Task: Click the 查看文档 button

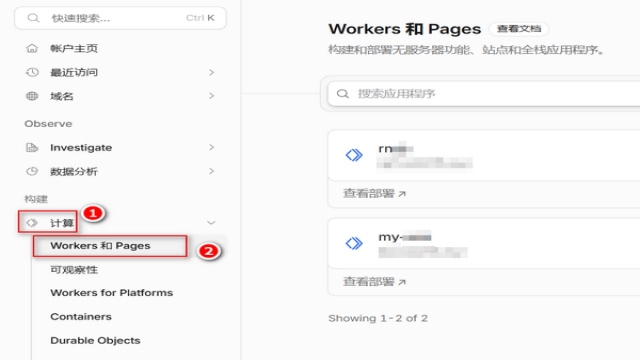Action: pos(519,29)
